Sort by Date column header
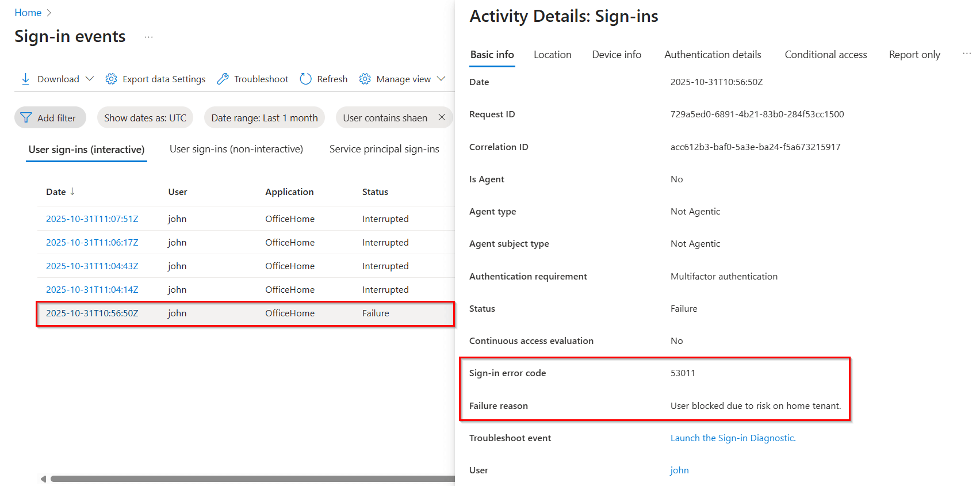The image size is (980, 486). pyautogui.click(x=56, y=192)
